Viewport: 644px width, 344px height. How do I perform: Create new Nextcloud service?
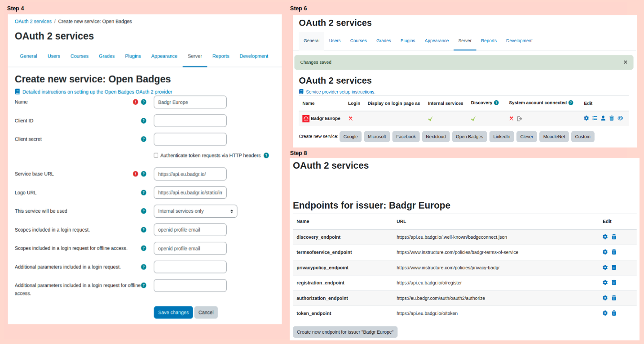[x=436, y=137]
